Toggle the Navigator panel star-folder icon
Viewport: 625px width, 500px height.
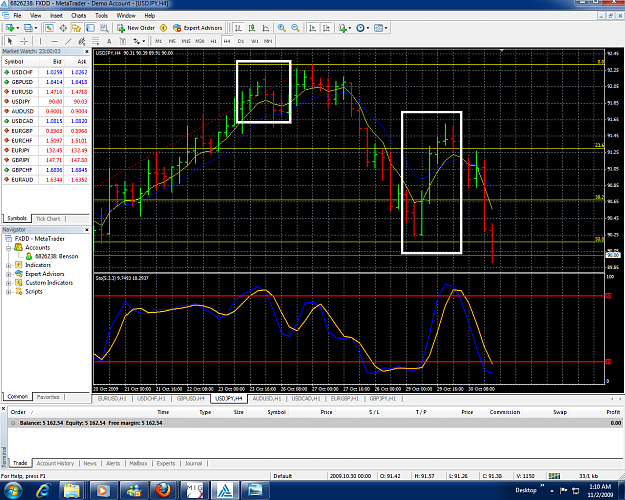pyautogui.click(x=77, y=28)
